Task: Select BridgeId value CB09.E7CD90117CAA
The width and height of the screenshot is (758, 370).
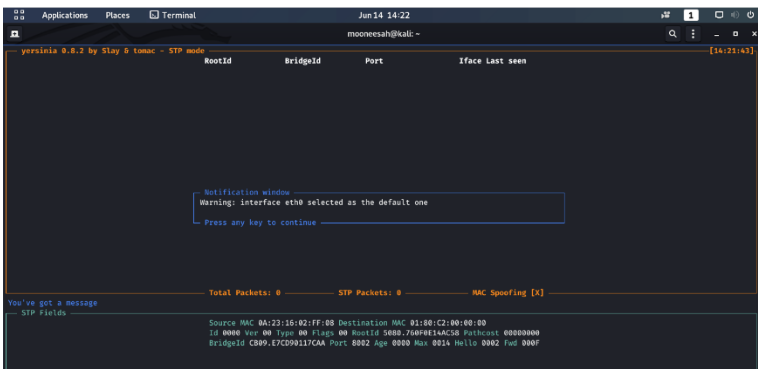Action: tap(287, 343)
